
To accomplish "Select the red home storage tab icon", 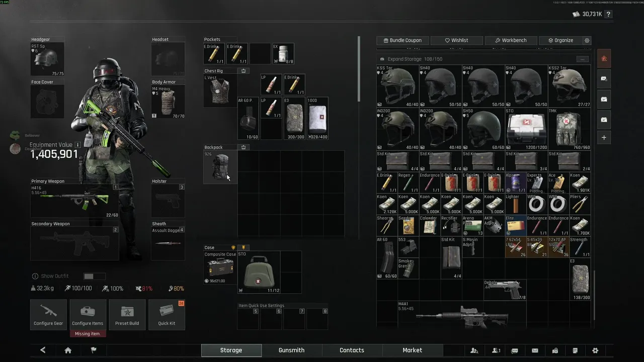I will point(604,58).
